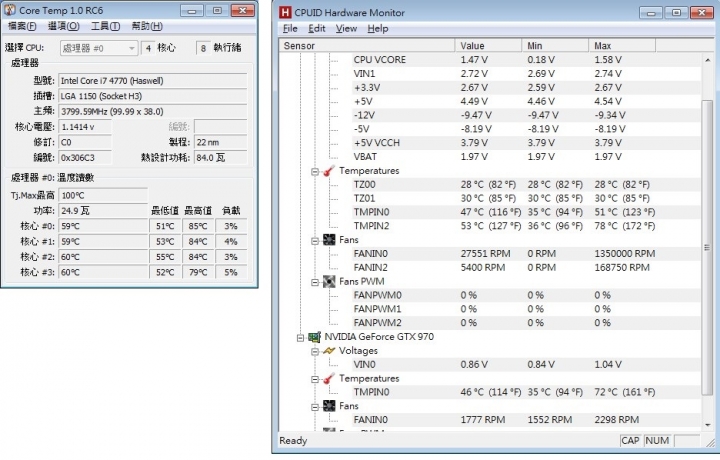Click the fan icon under GTX 970 Fans
720x460 pixels.
point(329,406)
